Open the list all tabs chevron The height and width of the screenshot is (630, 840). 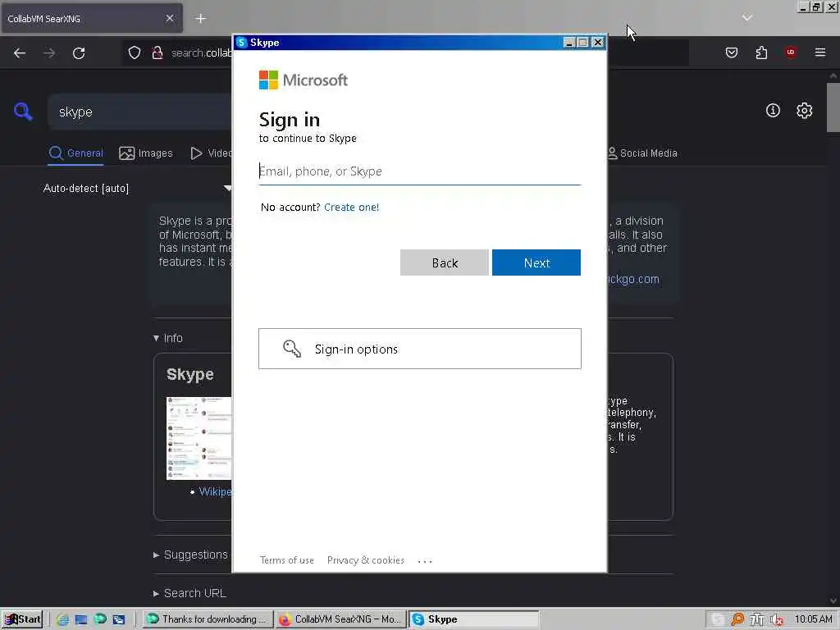click(x=747, y=18)
